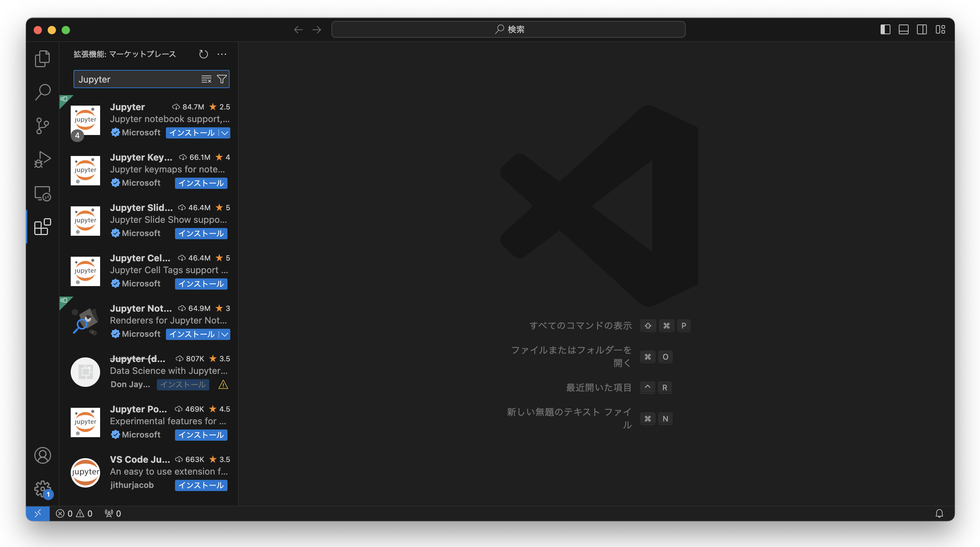Install the VS Code Jupyter extension by jithurjacob

[x=201, y=485]
